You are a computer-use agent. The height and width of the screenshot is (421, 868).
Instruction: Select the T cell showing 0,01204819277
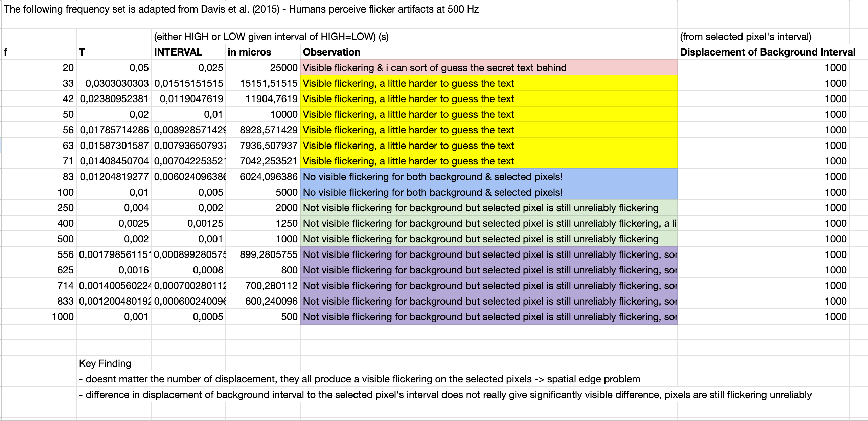tap(114, 176)
